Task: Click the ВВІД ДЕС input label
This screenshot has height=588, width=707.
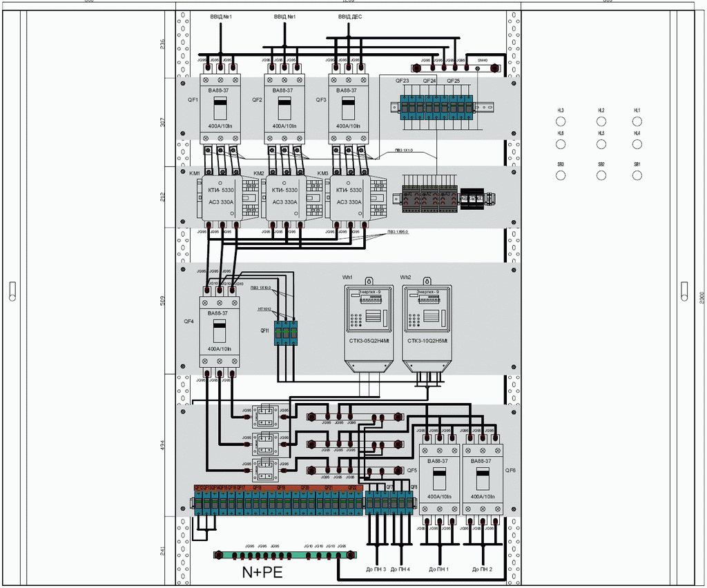Action: [350, 17]
